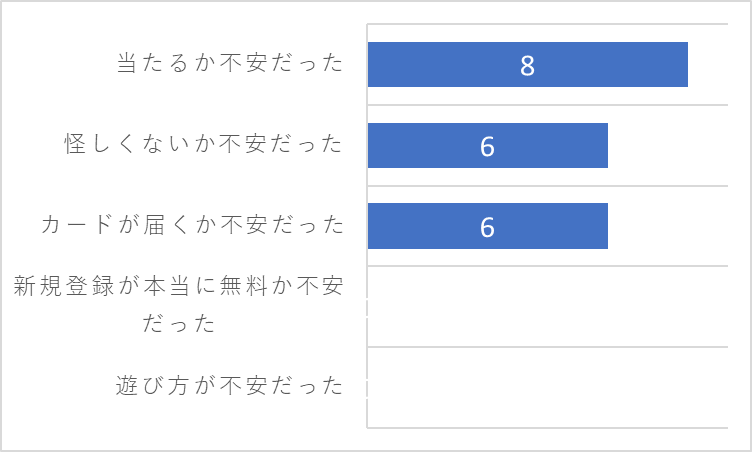The height and width of the screenshot is (452, 752).
Task: Click the bottom horizontal line of the plot area
Action: point(548,427)
